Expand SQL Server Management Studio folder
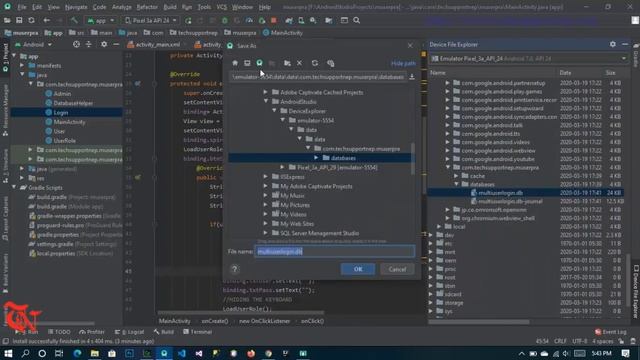The width and height of the screenshot is (640, 360). click(266, 233)
